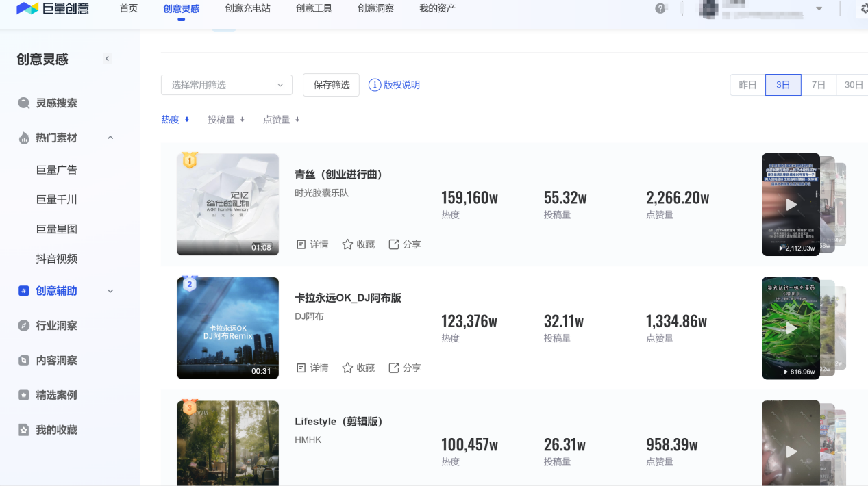The image size is (868, 486).
Task: Sort by 点赞量
Action: [x=282, y=119]
